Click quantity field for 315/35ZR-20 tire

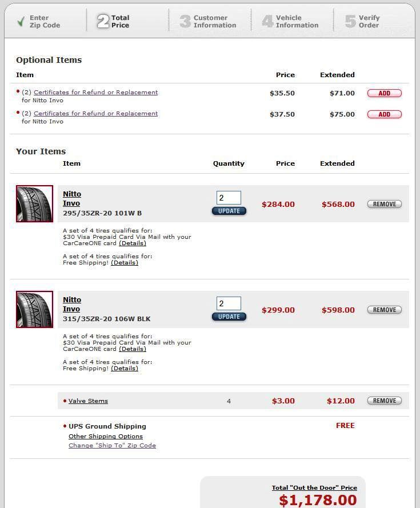point(229,303)
